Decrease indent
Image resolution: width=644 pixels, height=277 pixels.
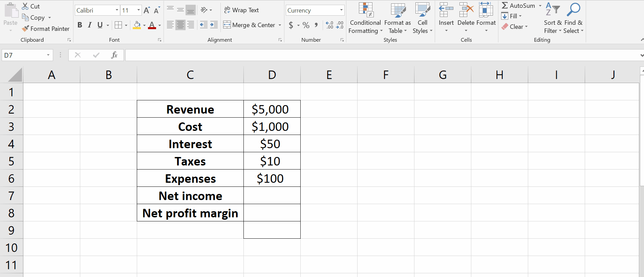204,25
